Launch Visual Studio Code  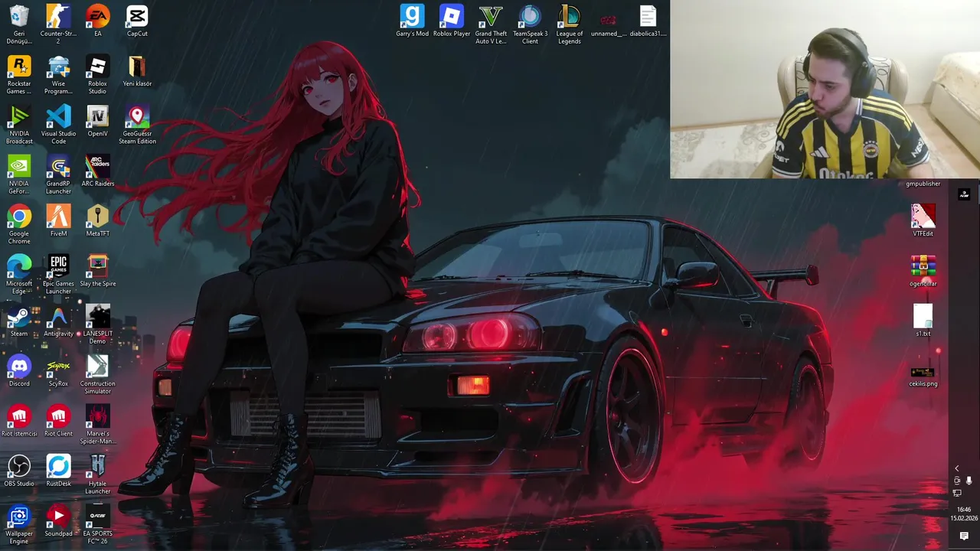[58, 124]
